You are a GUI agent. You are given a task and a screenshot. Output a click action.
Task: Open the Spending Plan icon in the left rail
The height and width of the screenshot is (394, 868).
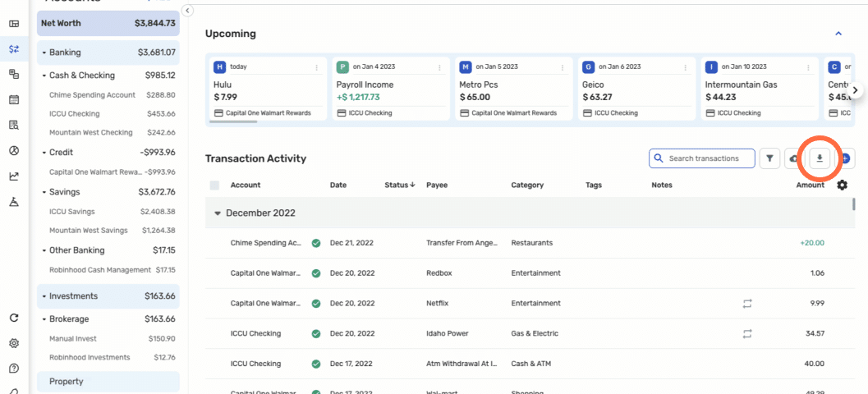click(x=15, y=74)
